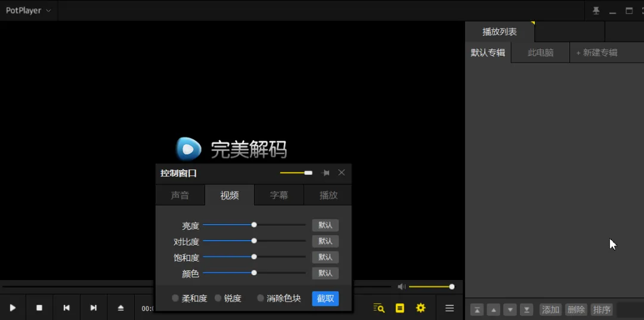Open the control window gear icon
Image resolution: width=644 pixels, height=320 pixels.
click(420, 307)
